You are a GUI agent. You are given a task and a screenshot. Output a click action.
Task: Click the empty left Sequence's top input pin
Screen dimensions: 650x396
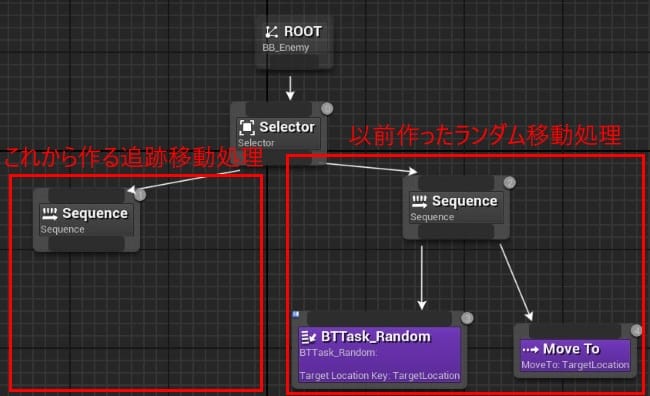[x=87, y=196]
